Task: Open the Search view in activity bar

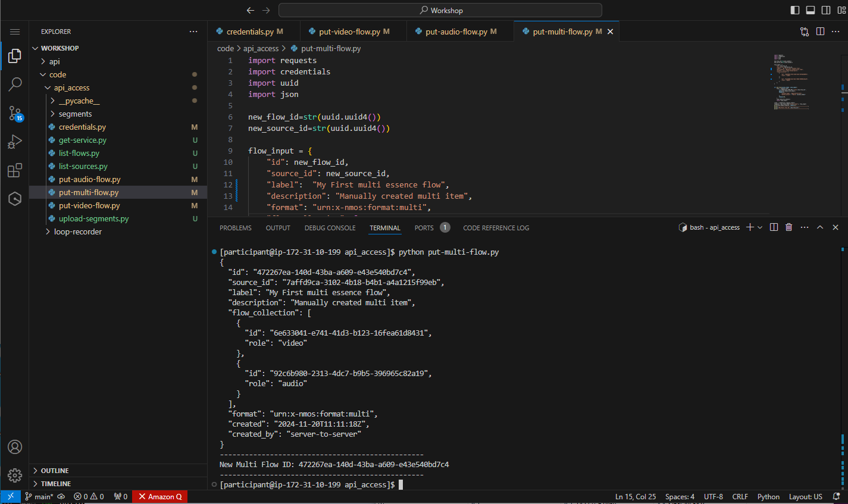Action: tap(15, 84)
